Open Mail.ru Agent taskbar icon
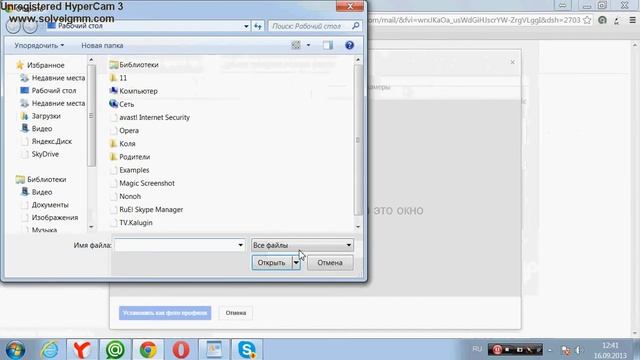Viewport: 640px width, 360px height. [x=116, y=350]
